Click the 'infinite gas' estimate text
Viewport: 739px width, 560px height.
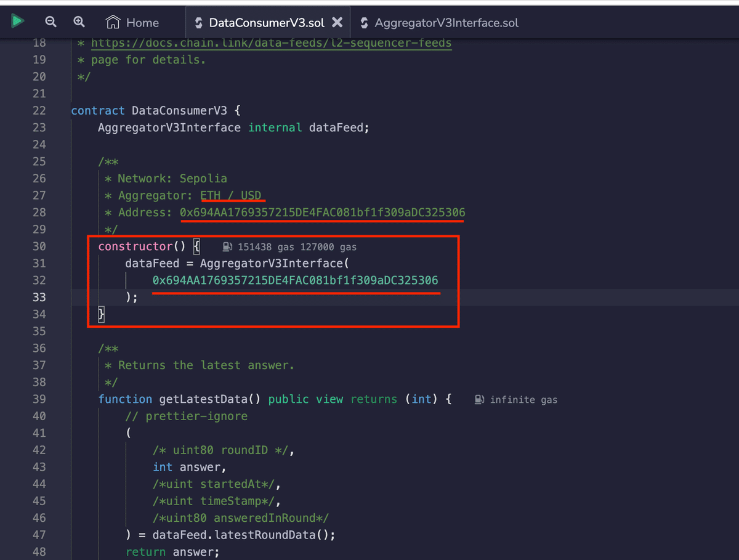(x=523, y=400)
